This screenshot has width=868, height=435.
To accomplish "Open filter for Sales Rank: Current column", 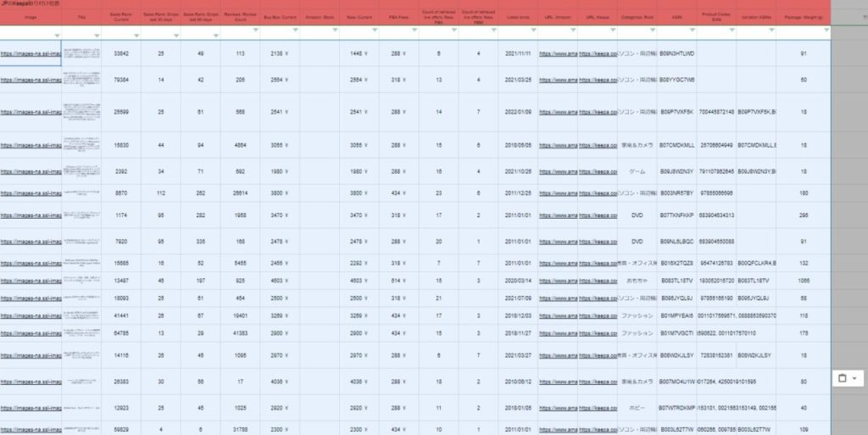I will tap(136, 36).
